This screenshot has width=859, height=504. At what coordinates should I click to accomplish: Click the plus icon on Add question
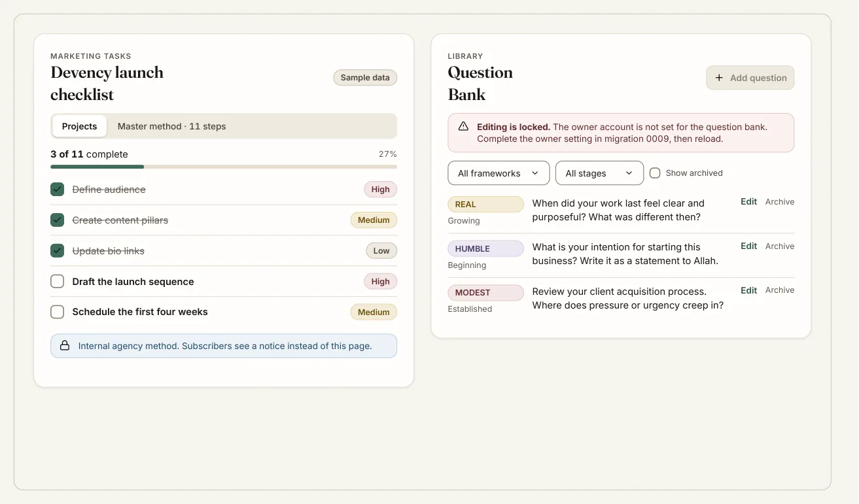(x=719, y=78)
